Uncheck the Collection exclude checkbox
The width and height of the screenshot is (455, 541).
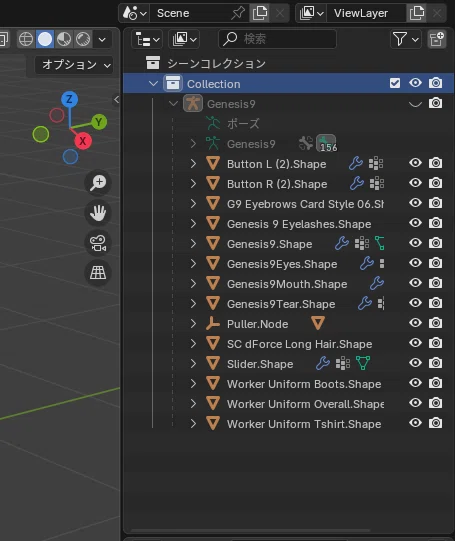click(395, 83)
